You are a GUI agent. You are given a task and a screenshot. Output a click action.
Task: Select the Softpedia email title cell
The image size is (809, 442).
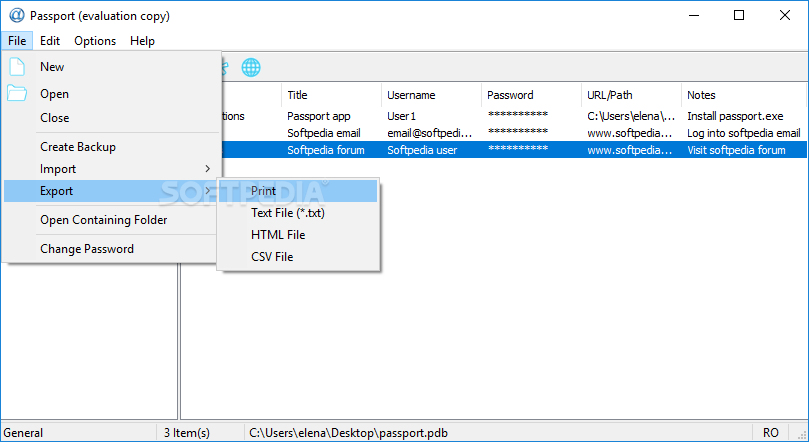point(323,133)
